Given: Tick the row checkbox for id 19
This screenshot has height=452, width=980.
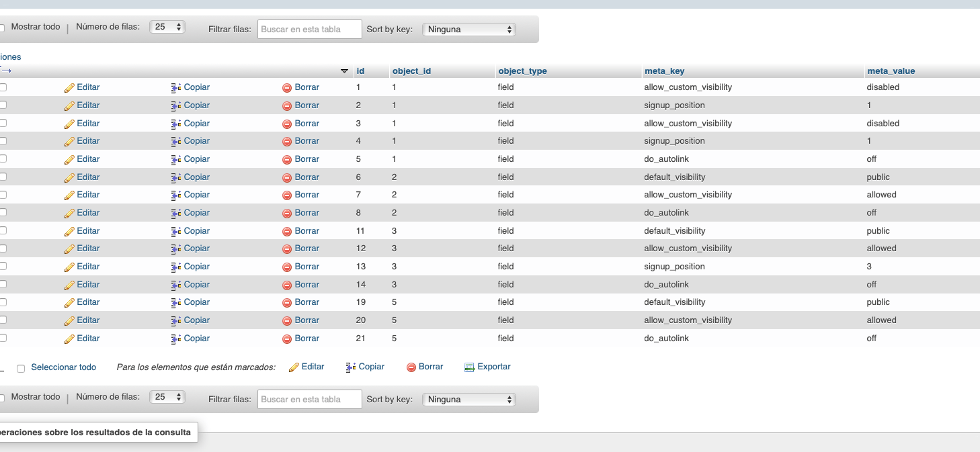Looking at the screenshot, I should click(x=3, y=302).
